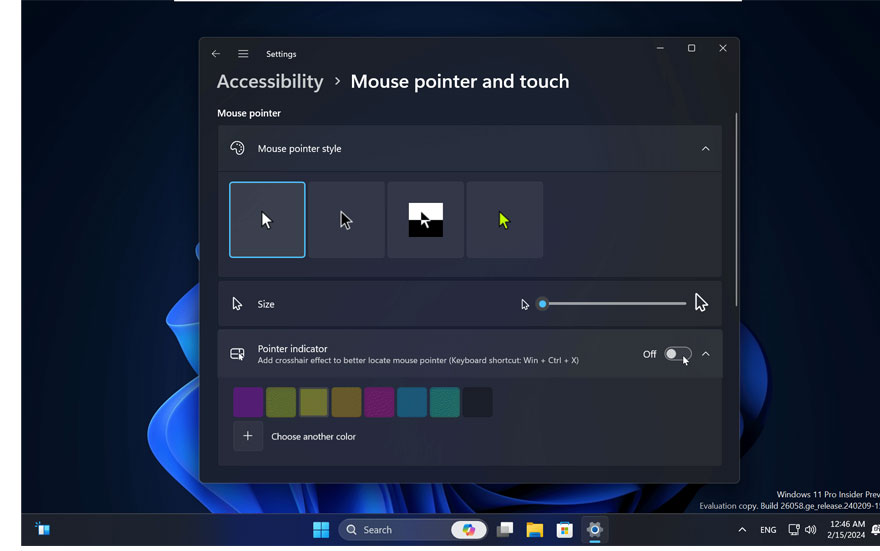Click the Pointer indicator row icon

[237, 354]
